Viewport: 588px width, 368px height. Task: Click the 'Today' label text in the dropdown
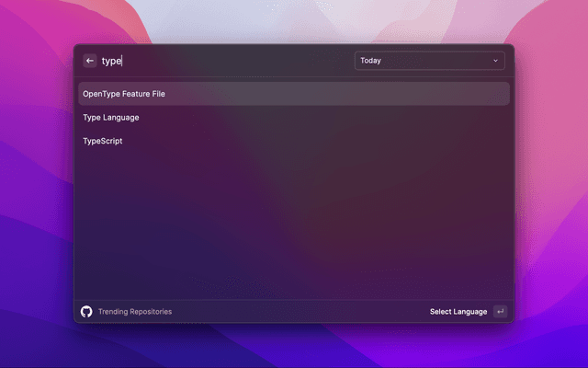(370, 61)
